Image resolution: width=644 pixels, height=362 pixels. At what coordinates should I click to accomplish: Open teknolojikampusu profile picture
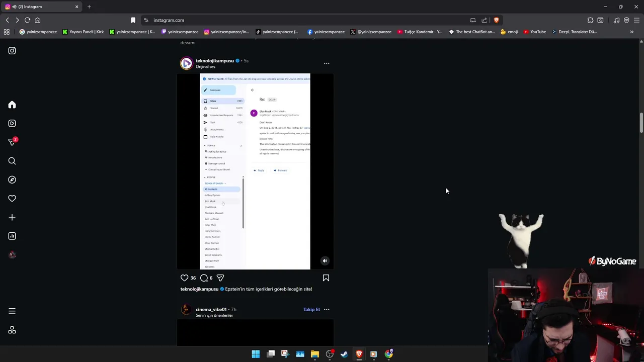(x=187, y=63)
